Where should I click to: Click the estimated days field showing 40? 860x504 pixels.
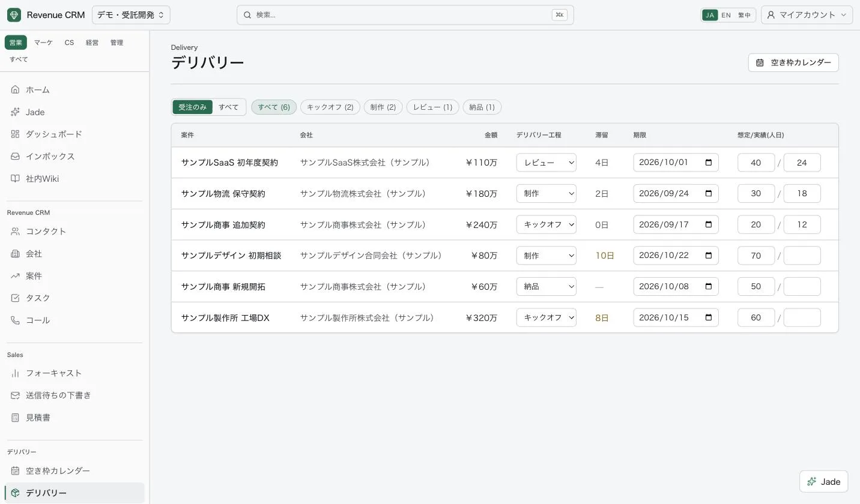tap(756, 163)
